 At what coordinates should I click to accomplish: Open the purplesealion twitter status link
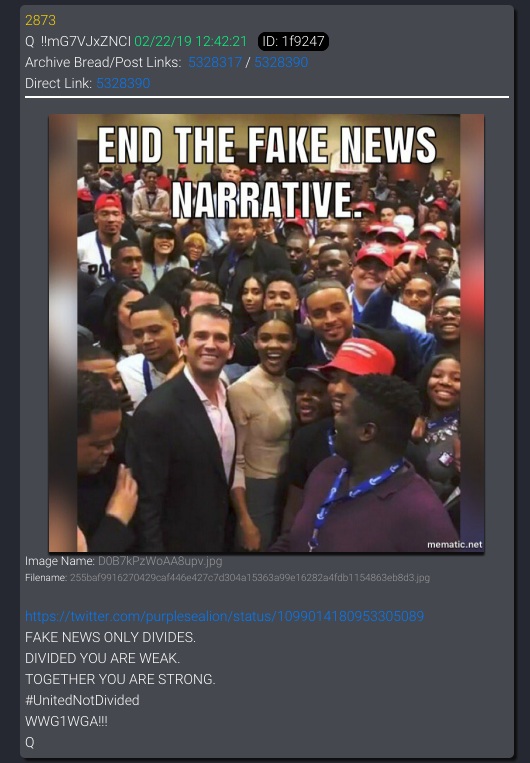[224, 616]
